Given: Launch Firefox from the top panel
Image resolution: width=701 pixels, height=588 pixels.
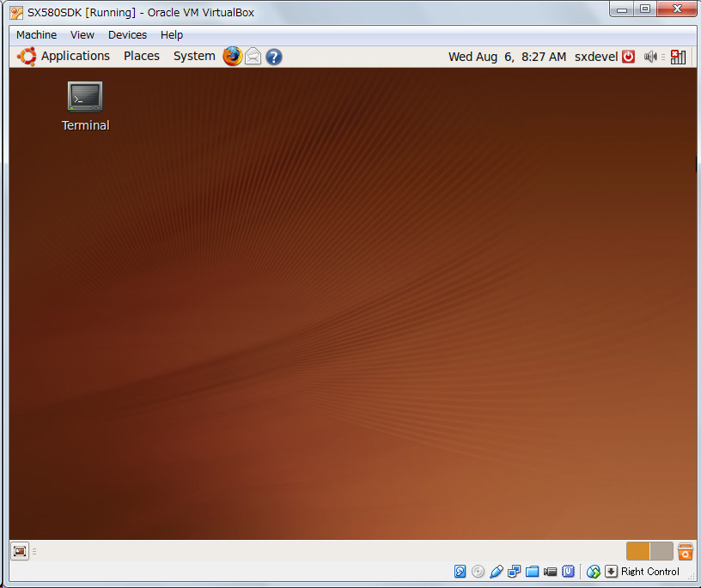Looking at the screenshot, I should [x=233, y=57].
